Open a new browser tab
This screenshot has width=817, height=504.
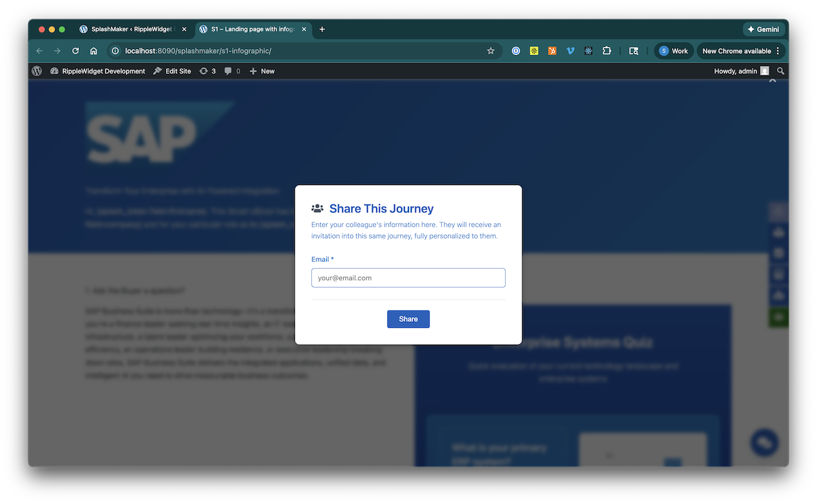(x=322, y=29)
